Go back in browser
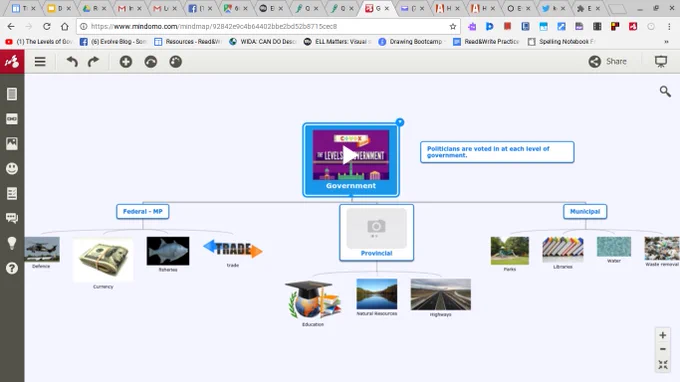Viewport: 680px width, 382px height. pyautogui.click(x=11, y=26)
